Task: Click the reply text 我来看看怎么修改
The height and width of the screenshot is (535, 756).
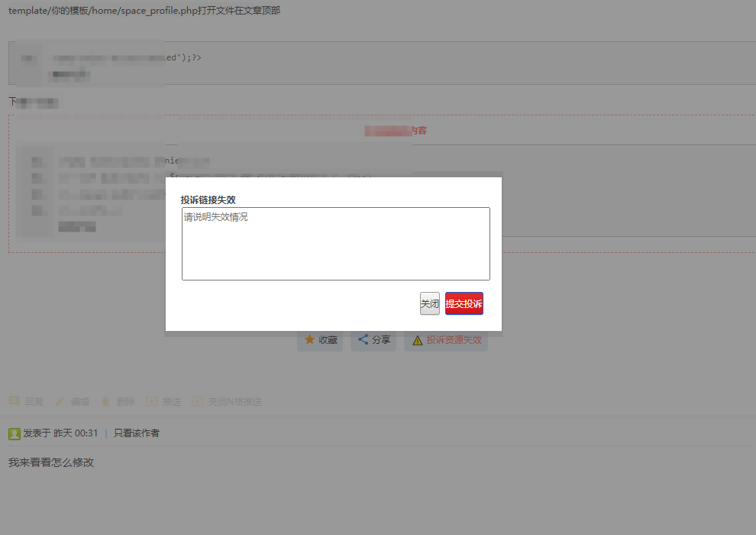Action: point(51,462)
